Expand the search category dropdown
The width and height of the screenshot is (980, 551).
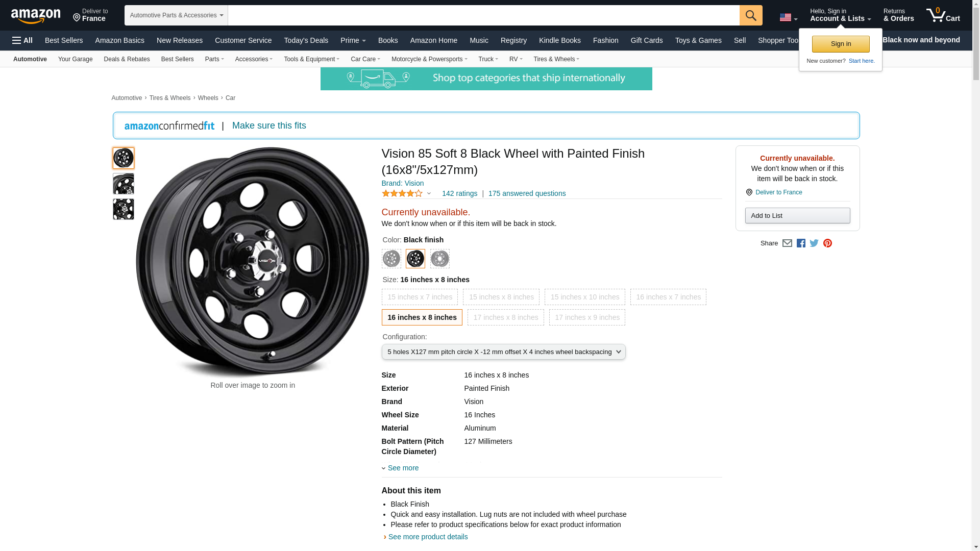pos(176,15)
